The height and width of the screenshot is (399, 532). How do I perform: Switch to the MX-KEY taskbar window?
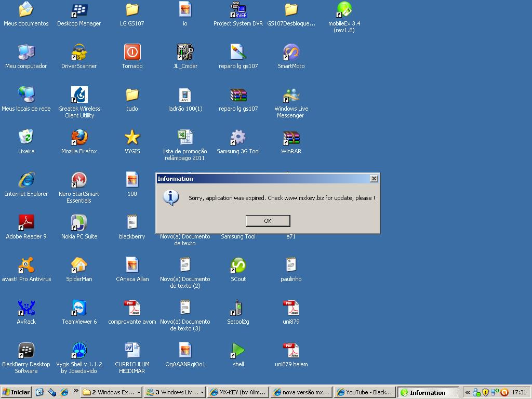[238, 392]
